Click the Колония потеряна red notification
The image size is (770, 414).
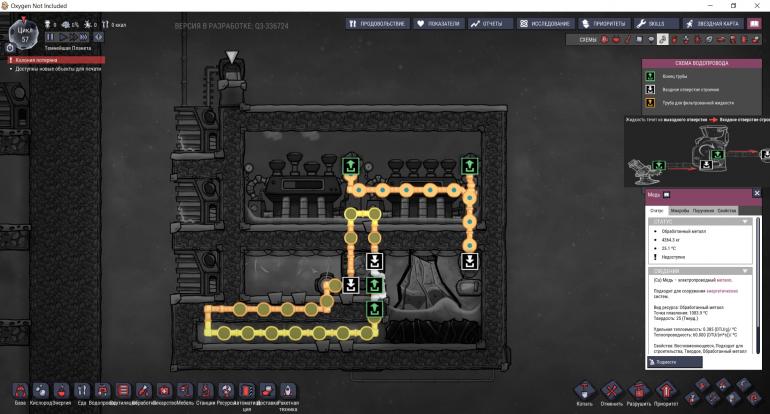point(40,61)
